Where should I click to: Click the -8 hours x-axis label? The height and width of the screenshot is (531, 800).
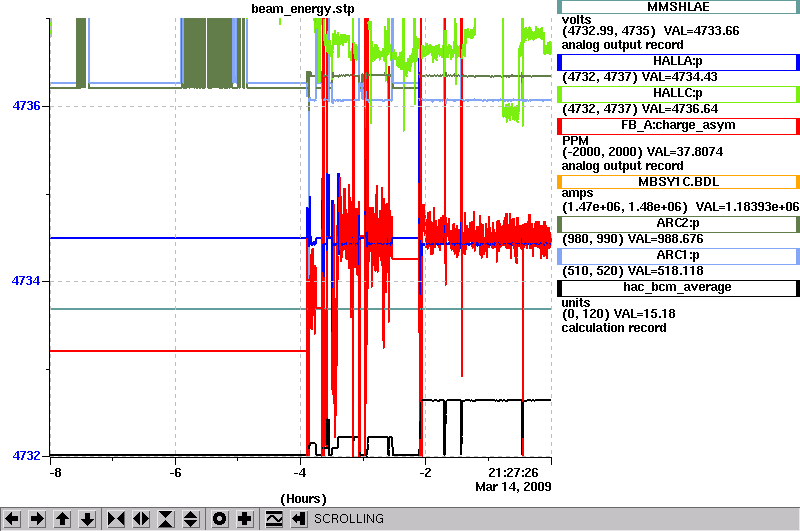(55, 473)
